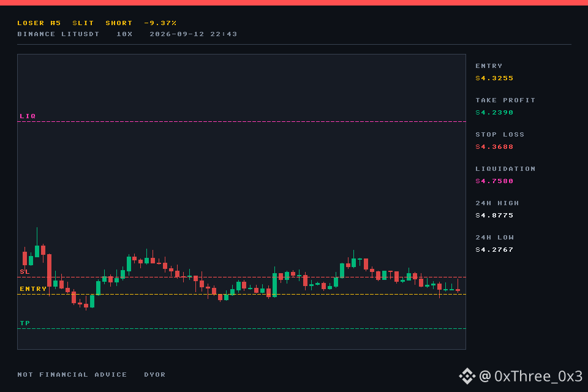Select the -9.37% loss percentage
588x392 pixels.
(x=160, y=23)
